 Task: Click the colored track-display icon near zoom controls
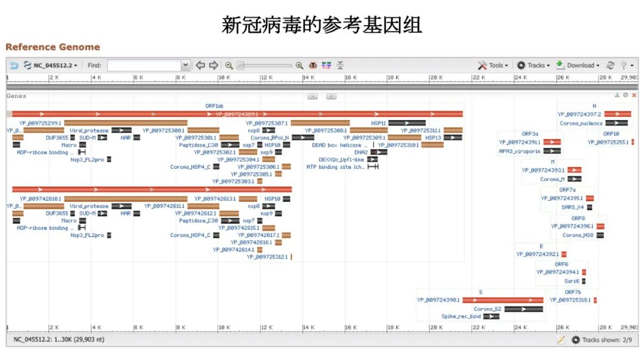[326, 65]
